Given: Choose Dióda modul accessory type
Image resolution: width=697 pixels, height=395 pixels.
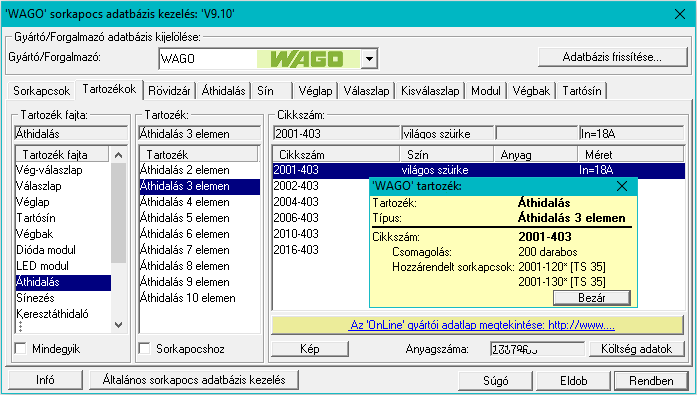Looking at the screenshot, I should coord(63,250).
